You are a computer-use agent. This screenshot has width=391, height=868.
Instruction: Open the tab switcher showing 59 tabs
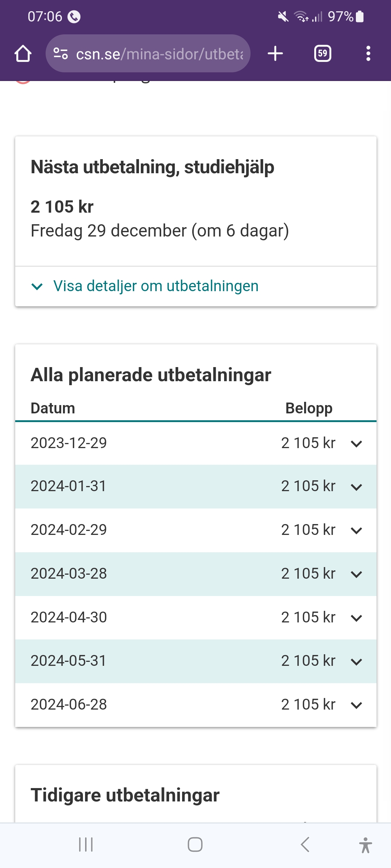click(x=322, y=54)
